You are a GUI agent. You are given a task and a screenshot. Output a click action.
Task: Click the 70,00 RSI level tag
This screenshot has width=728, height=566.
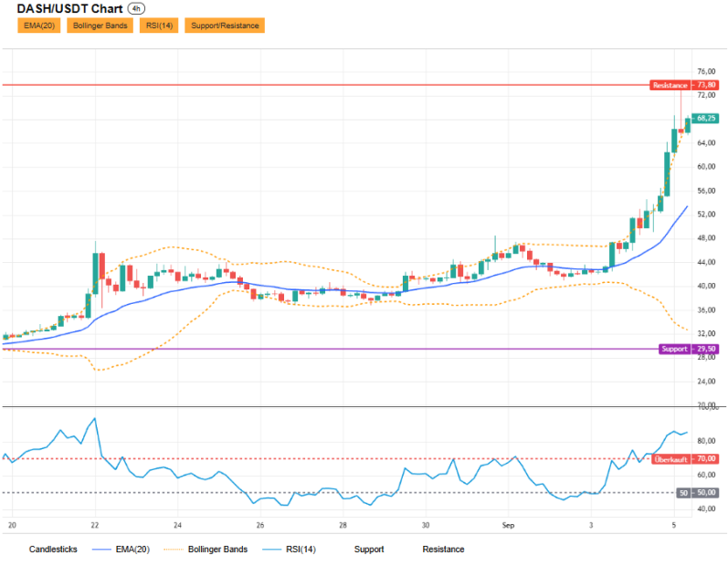[706, 459]
